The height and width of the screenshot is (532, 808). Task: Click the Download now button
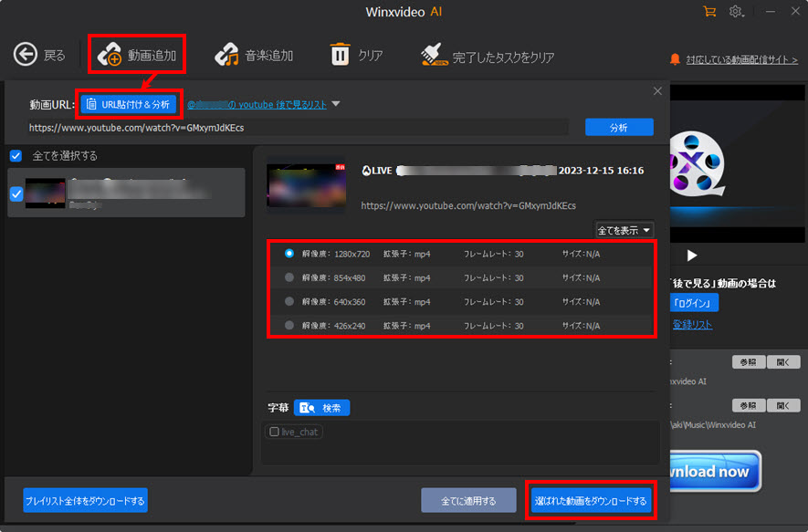tap(715, 471)
